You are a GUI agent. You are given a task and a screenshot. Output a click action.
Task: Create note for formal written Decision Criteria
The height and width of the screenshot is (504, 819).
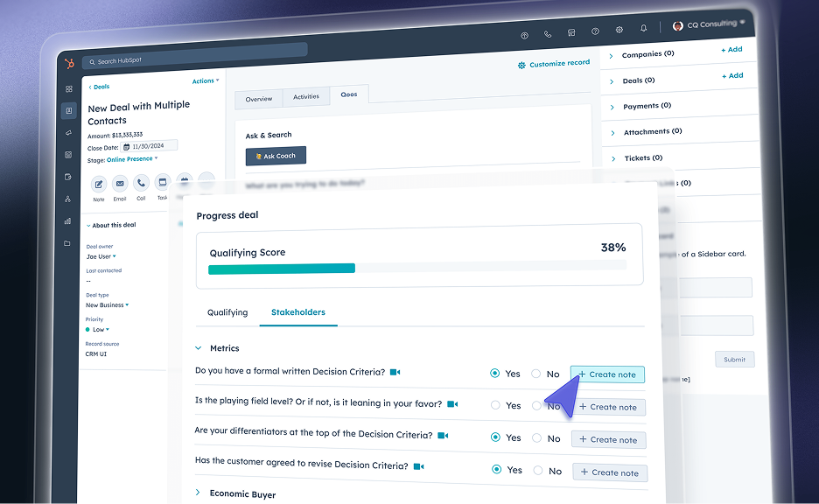tap(607, 374)
